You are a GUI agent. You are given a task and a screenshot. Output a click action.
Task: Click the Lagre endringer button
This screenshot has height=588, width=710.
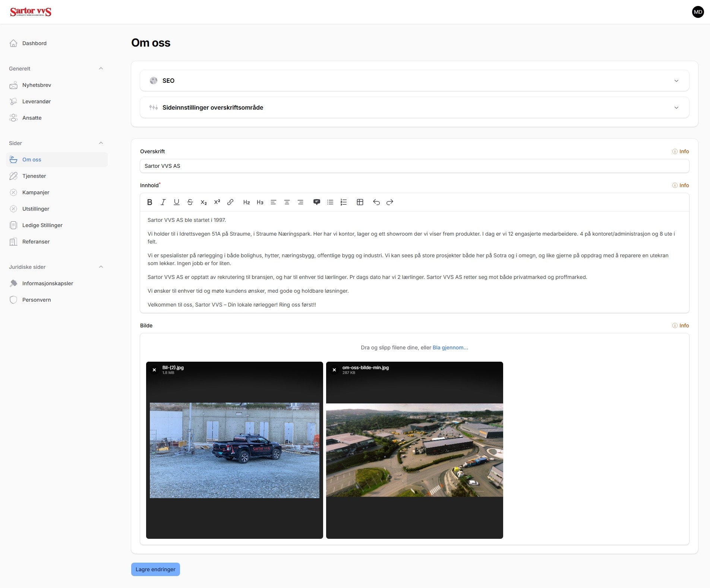(155, 569)
